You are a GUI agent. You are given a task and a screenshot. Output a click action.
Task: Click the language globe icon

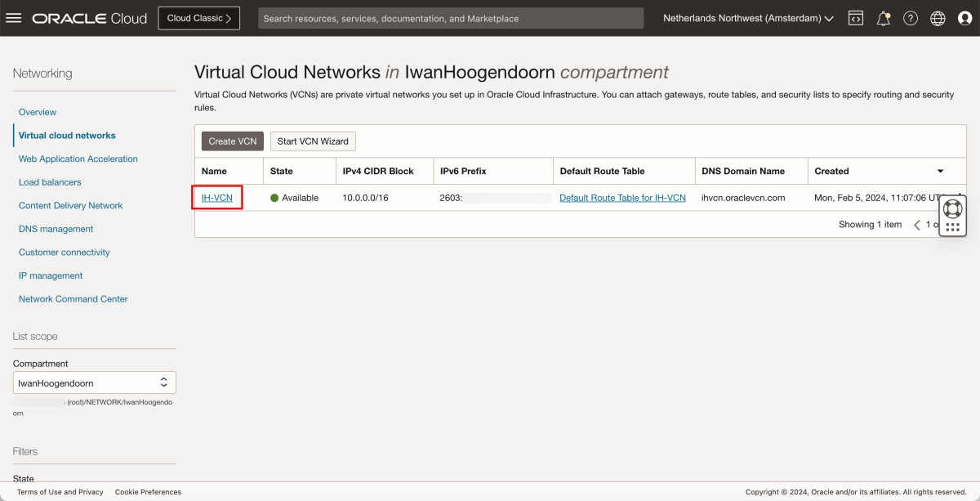[x=937, y=17]
